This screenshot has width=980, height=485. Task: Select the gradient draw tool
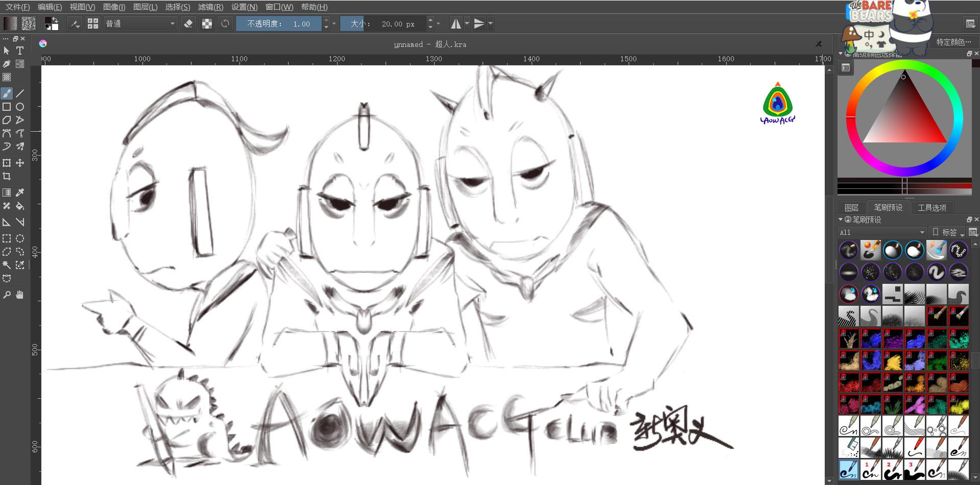7,192
